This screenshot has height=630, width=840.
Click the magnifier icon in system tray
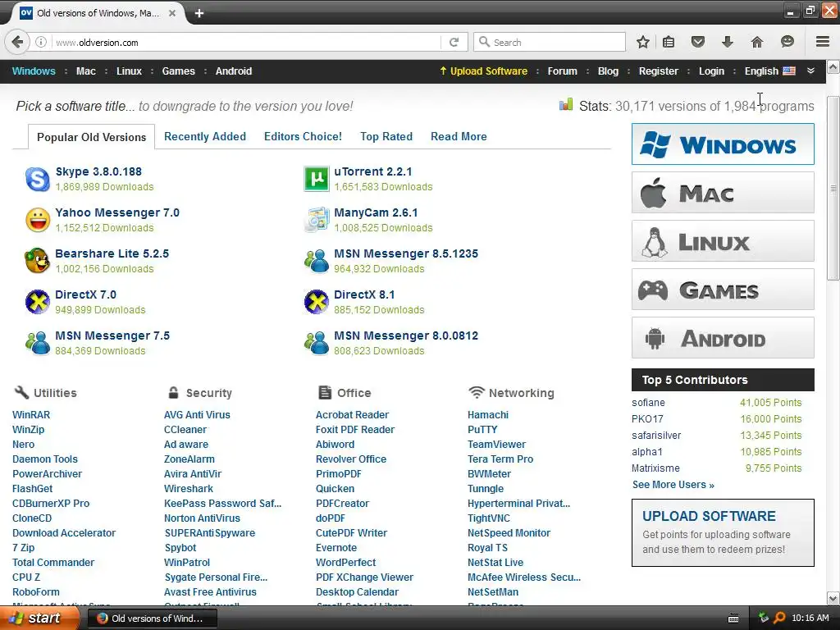(780, 618)
